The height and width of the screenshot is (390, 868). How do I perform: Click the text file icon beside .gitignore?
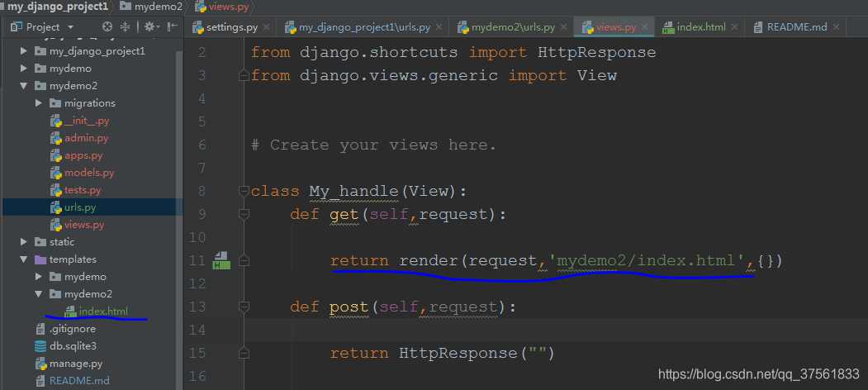pyautogui.click(x=40, y=329)
